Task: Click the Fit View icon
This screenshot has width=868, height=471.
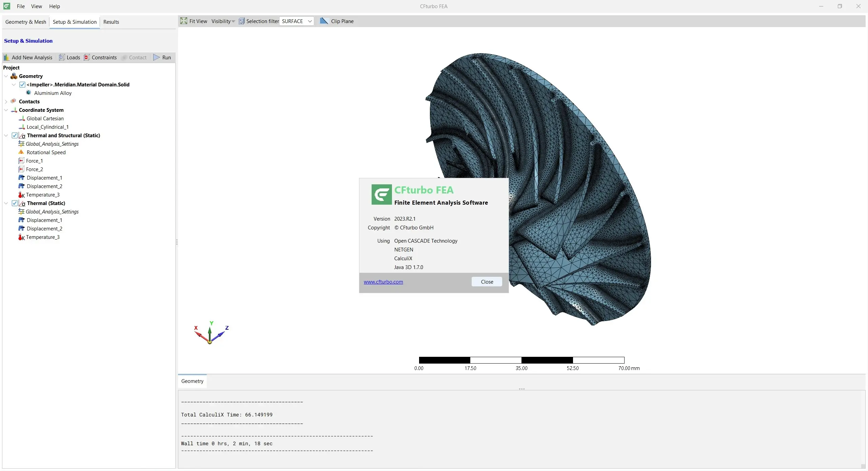Action: click(184, 21)
